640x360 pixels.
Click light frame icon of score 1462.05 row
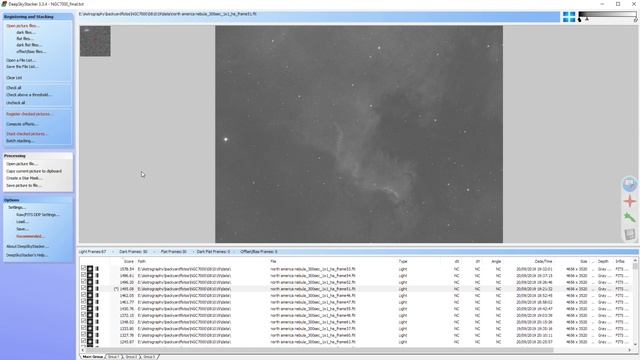coord(90,296)
